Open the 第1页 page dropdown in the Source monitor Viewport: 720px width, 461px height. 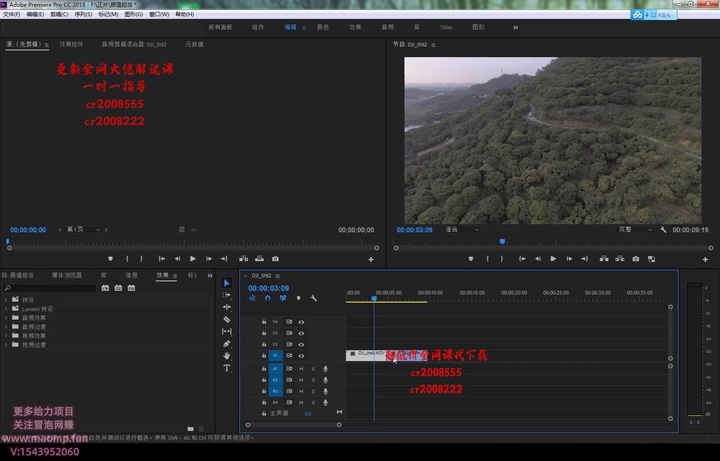[x=83, y=230]
